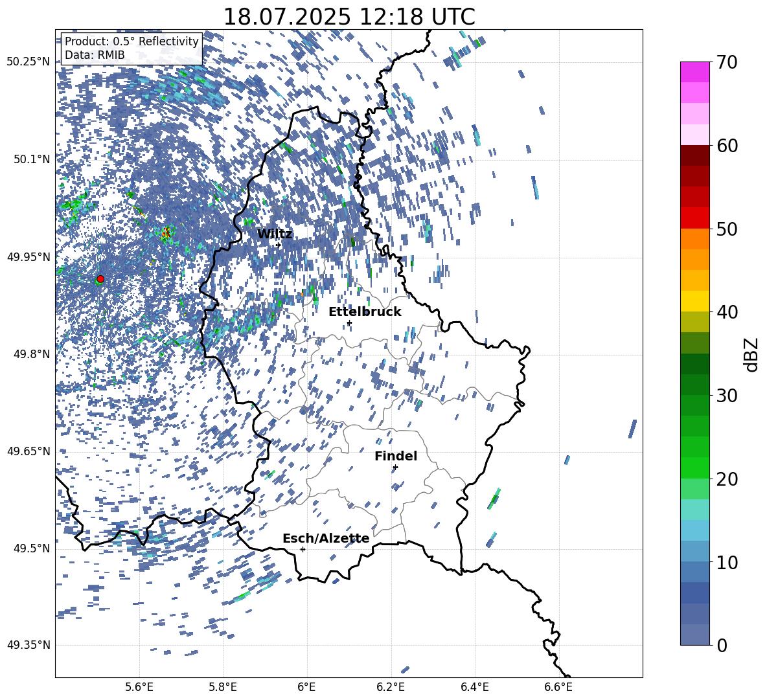Image resolution: width=767 pixels, height=700 pixels.
Task: Click the bright red colorbar segment near 50
Action: tap(695, 218)
